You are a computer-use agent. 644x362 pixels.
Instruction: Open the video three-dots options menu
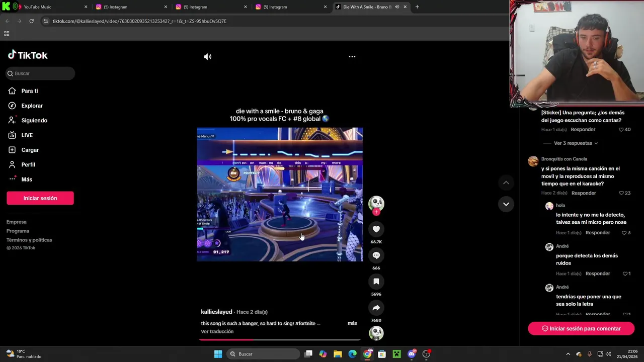[x=352, y=57]
